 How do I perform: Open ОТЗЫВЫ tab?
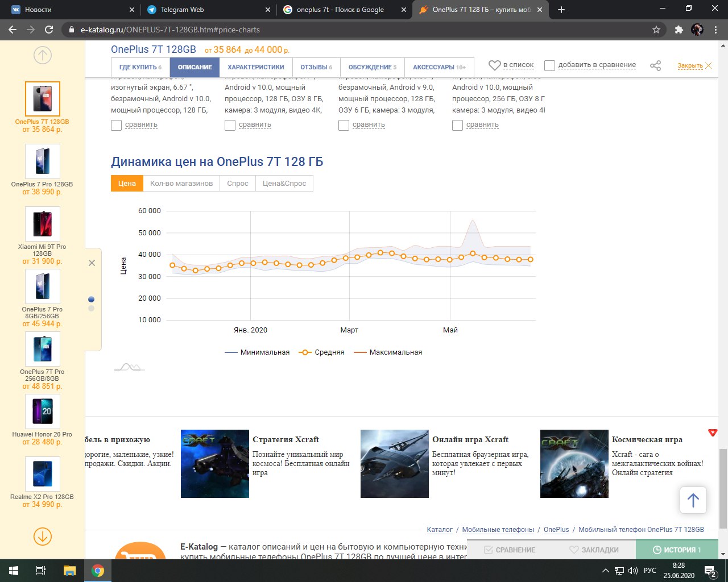coord(316,67)
